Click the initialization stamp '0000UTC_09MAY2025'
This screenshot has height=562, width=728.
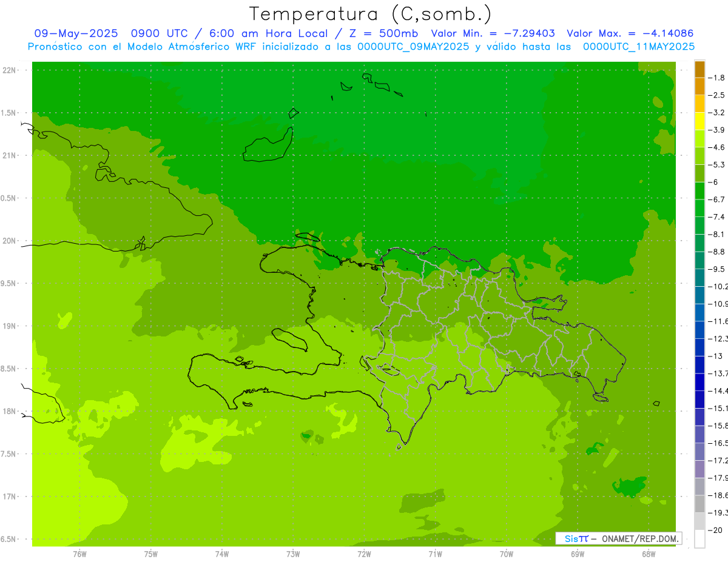(413, 47)
